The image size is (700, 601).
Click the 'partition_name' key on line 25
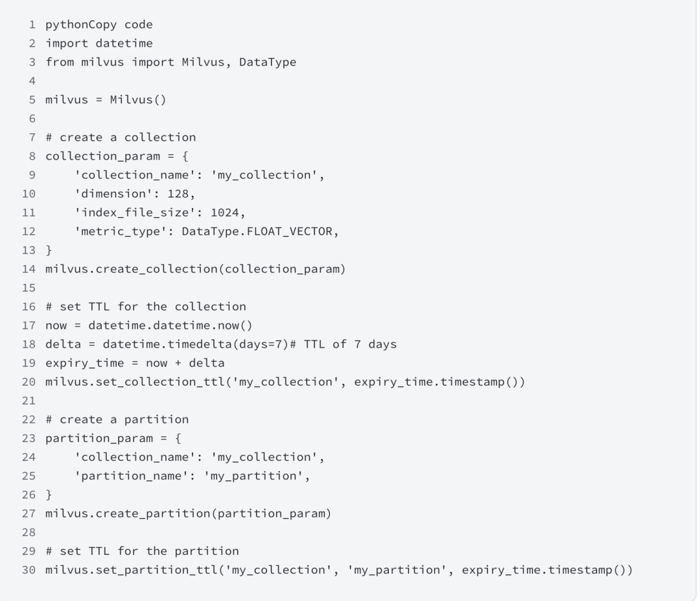point(131,476)
